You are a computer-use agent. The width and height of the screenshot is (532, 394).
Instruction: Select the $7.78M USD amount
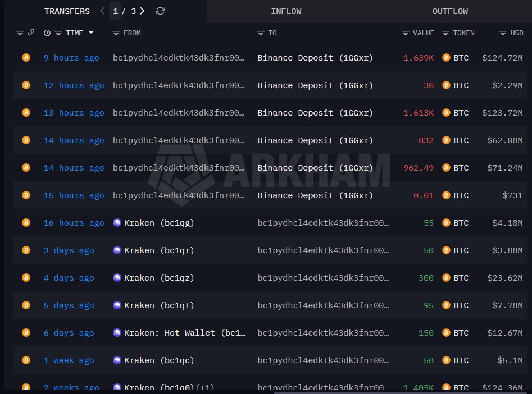click(x=508, y=305)
